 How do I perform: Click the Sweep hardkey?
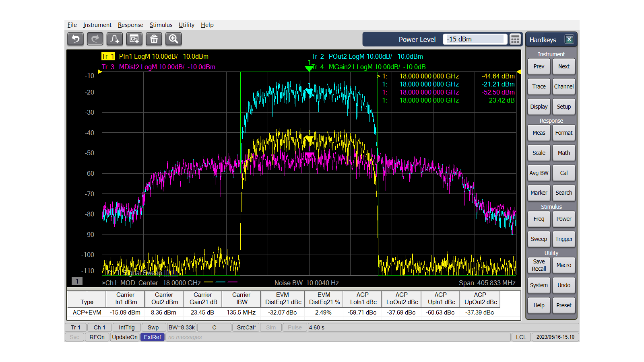(x=539, y=239)
